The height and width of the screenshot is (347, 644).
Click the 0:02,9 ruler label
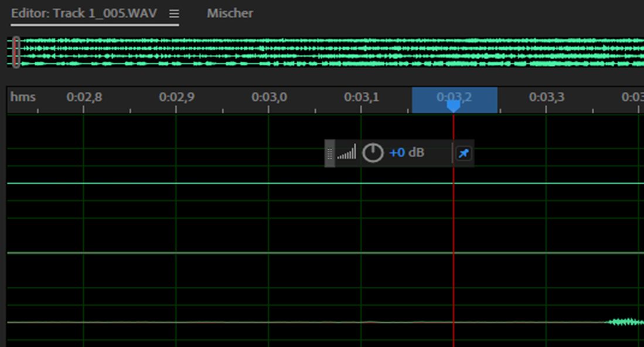176,97
